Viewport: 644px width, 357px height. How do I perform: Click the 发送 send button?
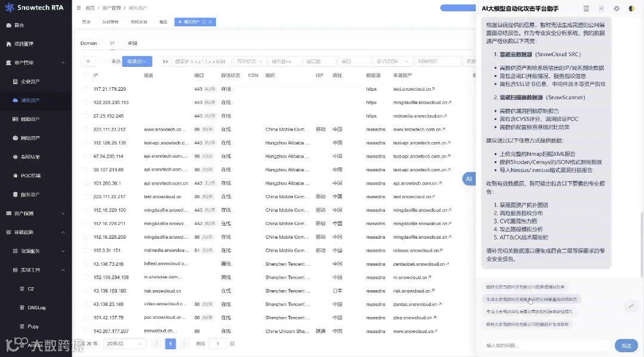pos(626,346)
